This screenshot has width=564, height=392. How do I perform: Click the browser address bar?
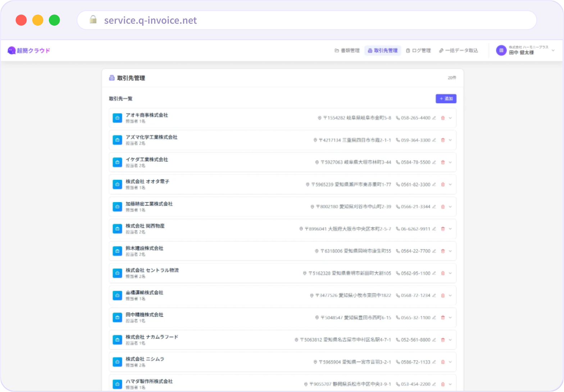click(307, 20)
